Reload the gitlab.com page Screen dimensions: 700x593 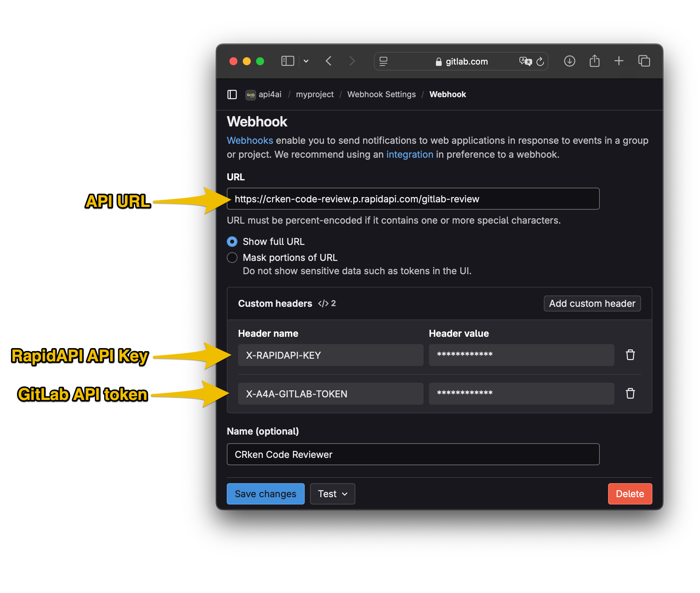tap(540, 62)
